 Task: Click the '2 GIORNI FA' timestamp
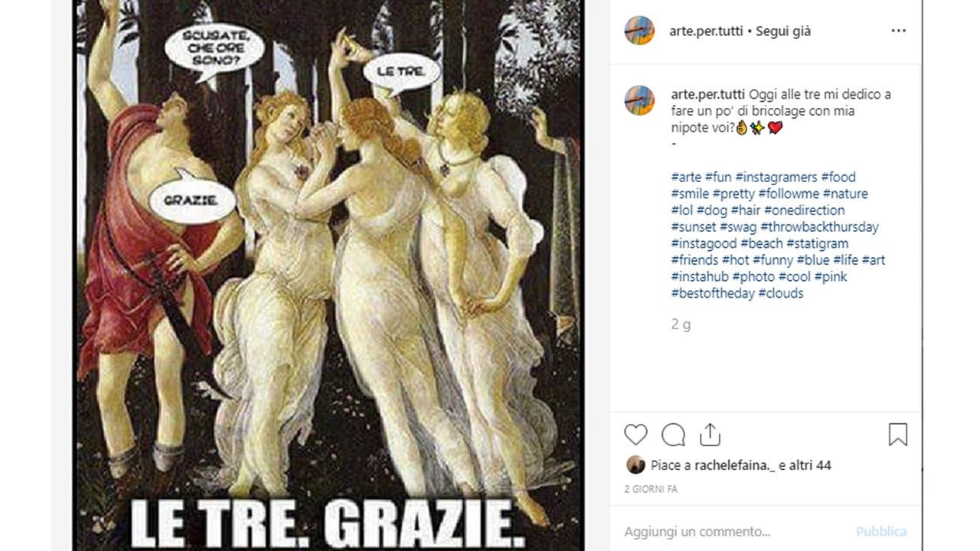click(x=651, y=489)
